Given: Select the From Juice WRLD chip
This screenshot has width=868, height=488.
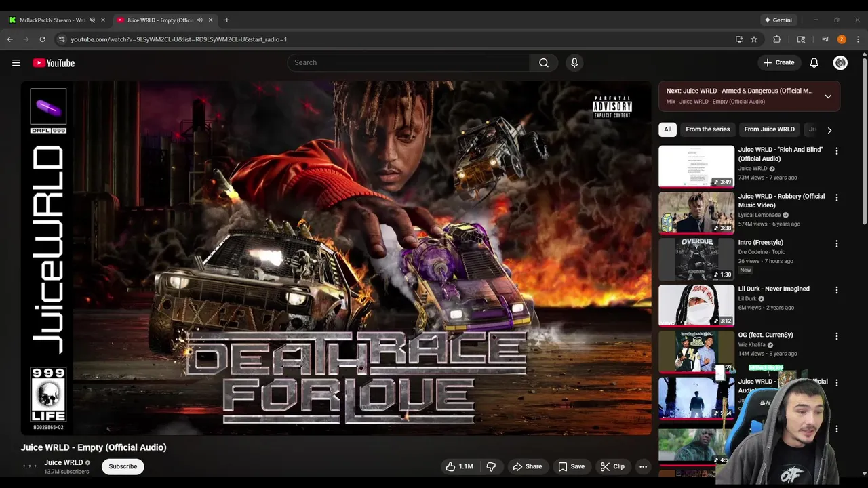Looking at the screenshot, I should [769, 129].
